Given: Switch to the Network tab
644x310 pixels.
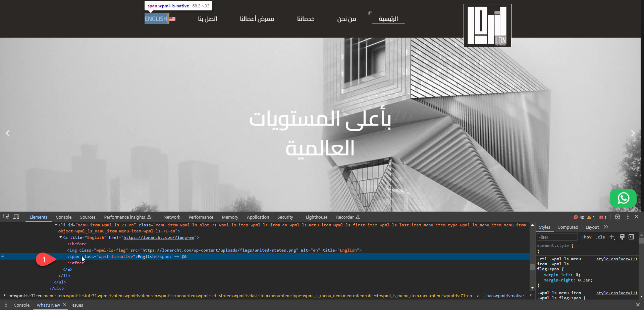Looking at the screenshot, I should (172, 217).
